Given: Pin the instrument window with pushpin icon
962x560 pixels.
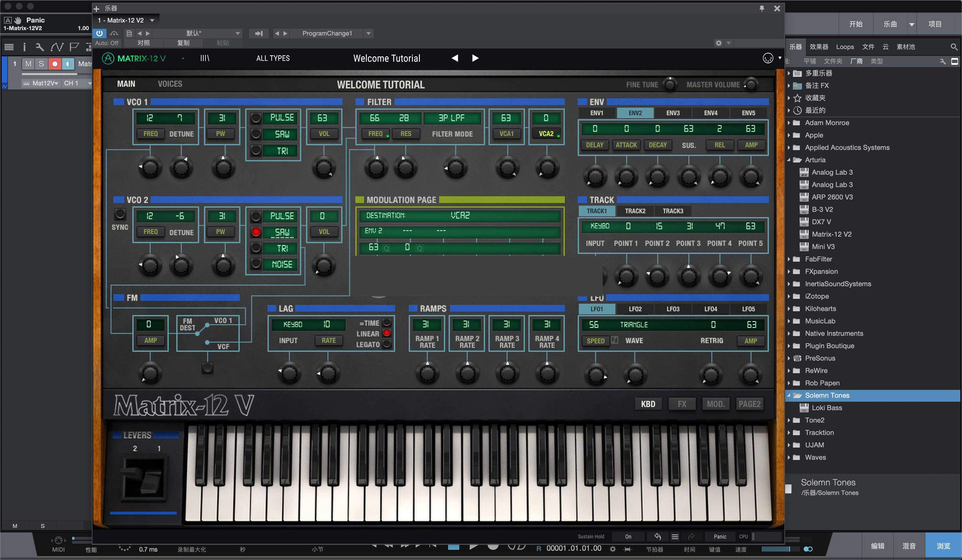Looking at the screenshot, I should [x=762, y=8].
